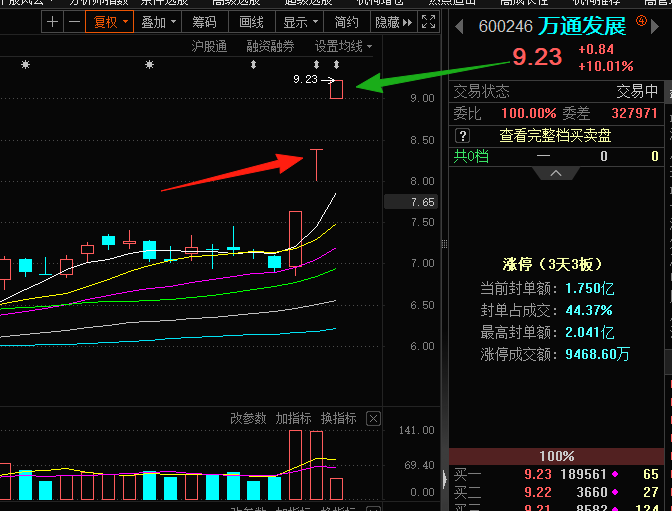Viewport: 672px width, 511px height.
Task: Click the 委差 327971 value
Action: (634, 113)
